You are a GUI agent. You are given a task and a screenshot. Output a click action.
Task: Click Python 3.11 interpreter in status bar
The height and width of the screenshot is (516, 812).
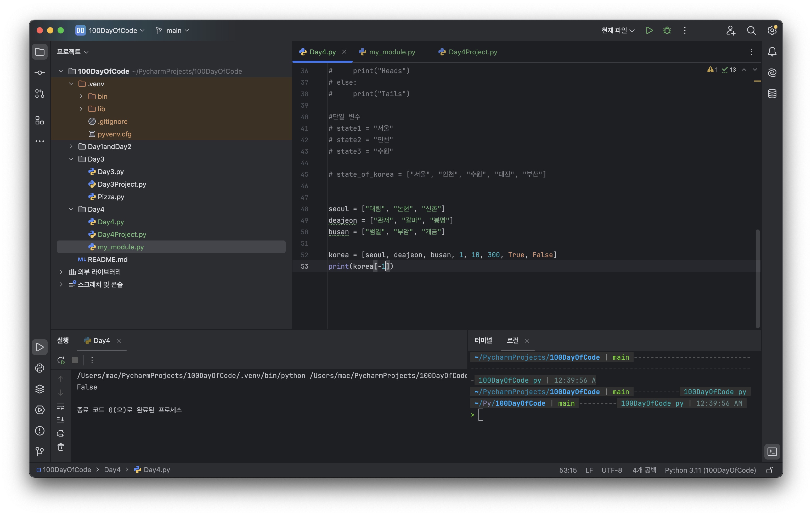pyautogui.click(x=710, y=470)
